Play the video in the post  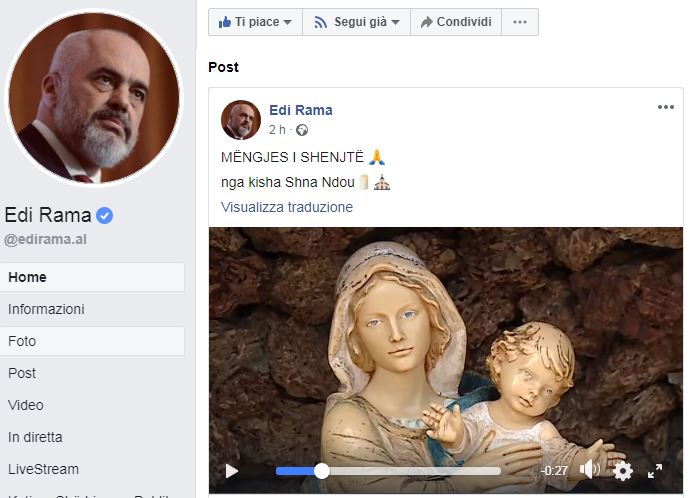coord(232,470)
